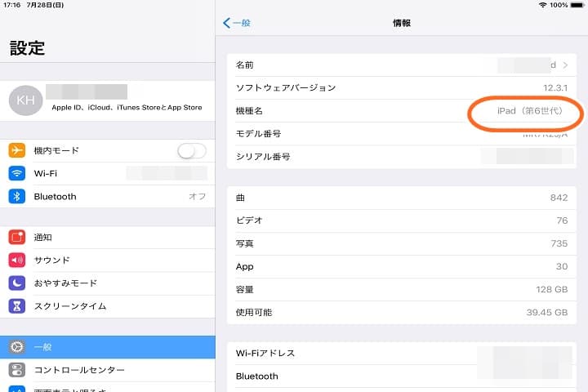Tap the 一般 gear icon
The image size is (588, 392).
(x=17, y=347)
